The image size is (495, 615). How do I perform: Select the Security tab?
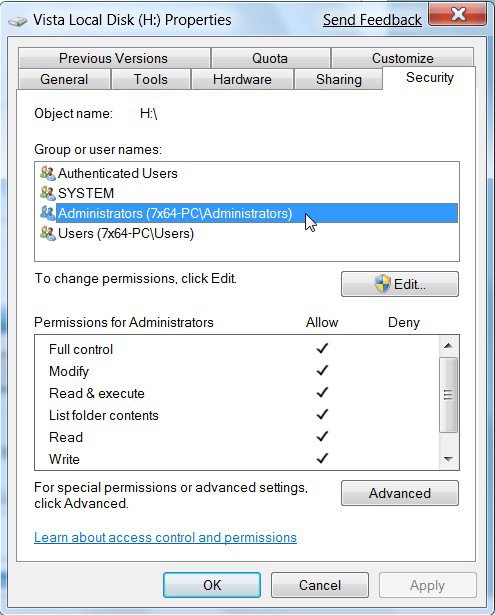429,78
